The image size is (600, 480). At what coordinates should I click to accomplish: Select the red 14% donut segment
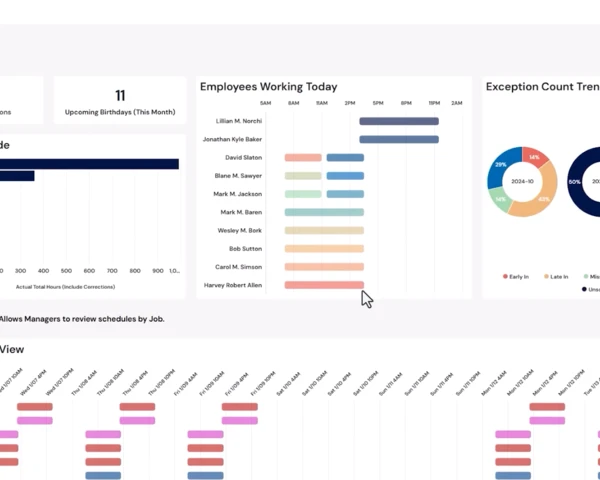[535, 156]
